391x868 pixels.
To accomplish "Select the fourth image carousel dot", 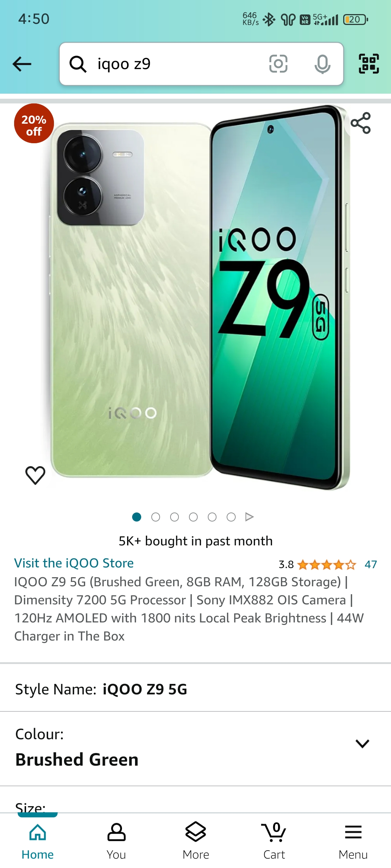I will point(193,517).
